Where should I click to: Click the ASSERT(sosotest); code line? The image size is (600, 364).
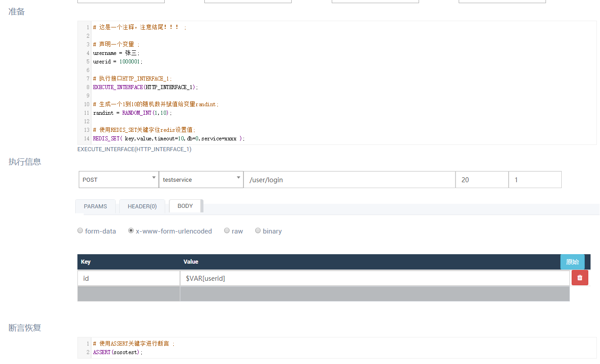point(118,352)
